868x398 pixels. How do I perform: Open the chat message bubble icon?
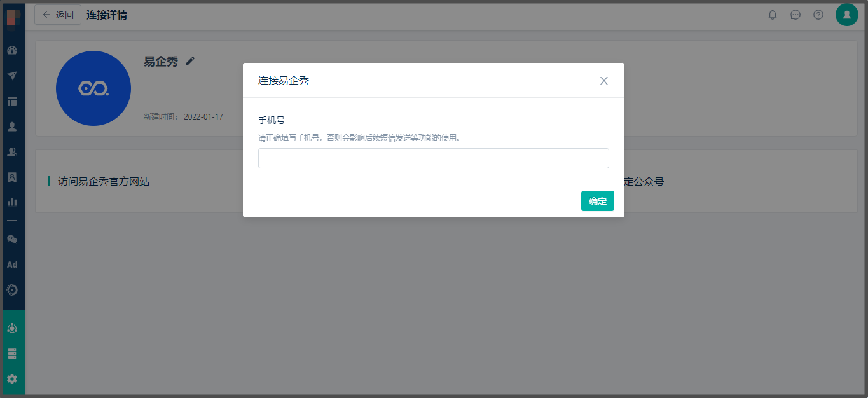point(796,15)
